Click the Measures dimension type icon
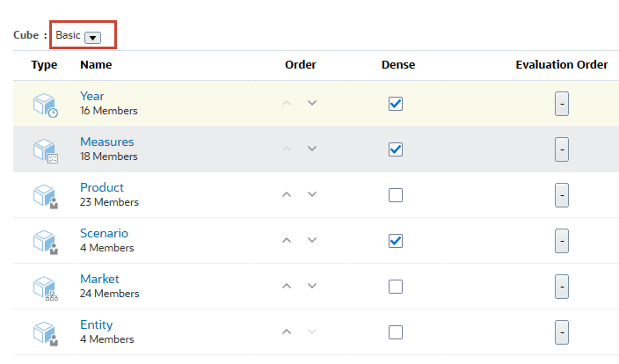This screenshot has width=619, height=364. 44,150
